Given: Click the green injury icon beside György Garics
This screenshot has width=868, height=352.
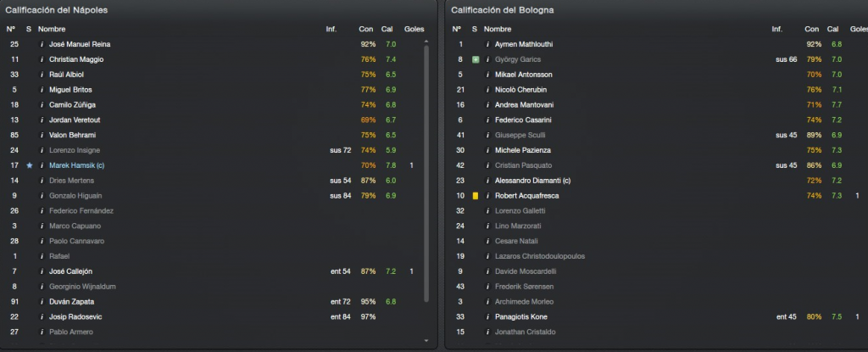Looking at the screenshot, I should click(x=475, y=59).
